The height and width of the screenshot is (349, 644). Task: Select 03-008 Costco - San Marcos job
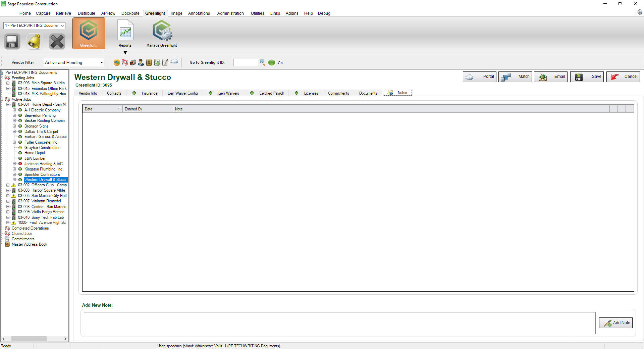[x=42, y=207]
